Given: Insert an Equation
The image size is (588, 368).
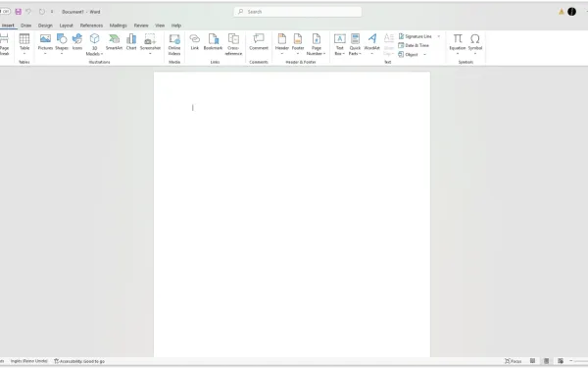Looking at the screenshot, I should coord(457,44).
